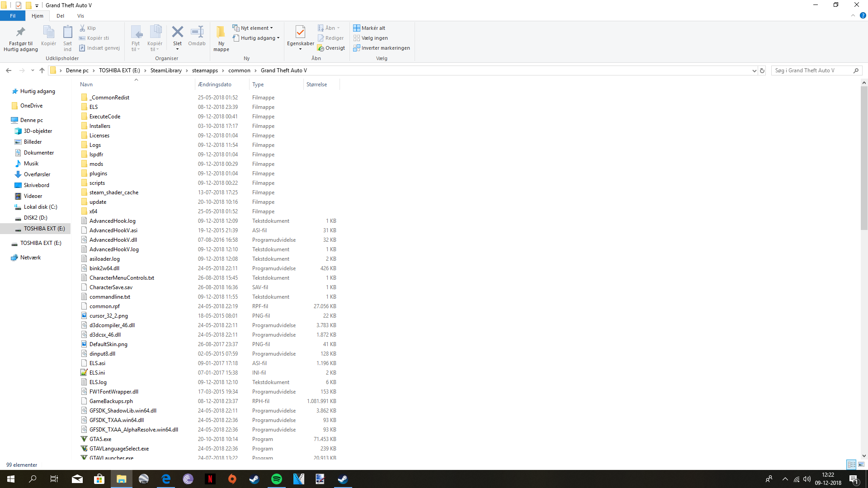
Task: Click Fastgør til Hurtig adgang pin icon
Action: click(x=21, y=32)
